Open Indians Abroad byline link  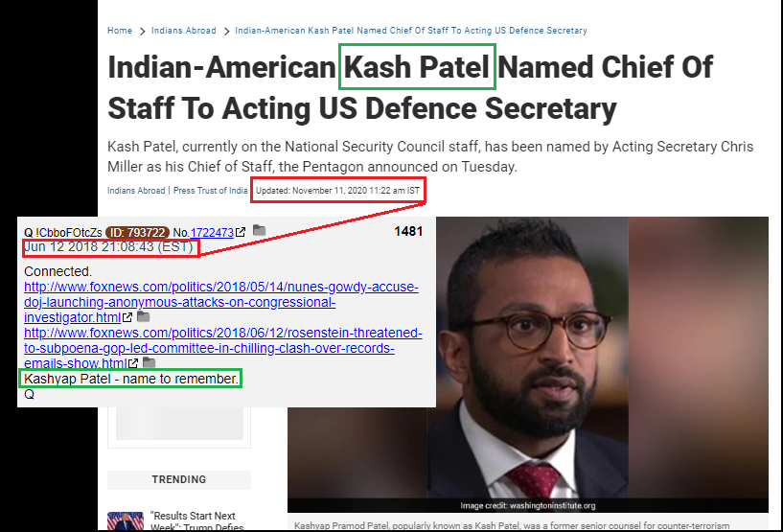click(x=136, y=191)
